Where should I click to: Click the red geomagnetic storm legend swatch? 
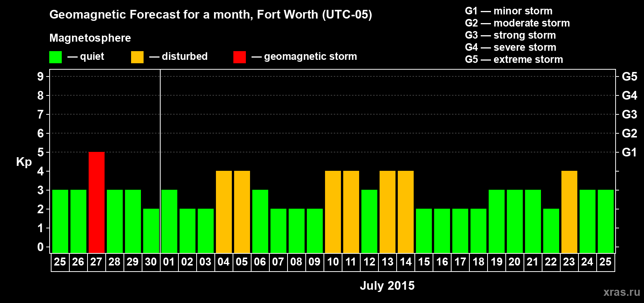pos(239,57)
